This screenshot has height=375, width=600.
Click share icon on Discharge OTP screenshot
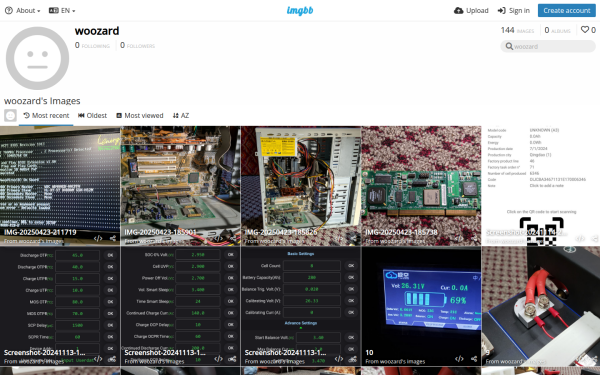tap(113, 359)
